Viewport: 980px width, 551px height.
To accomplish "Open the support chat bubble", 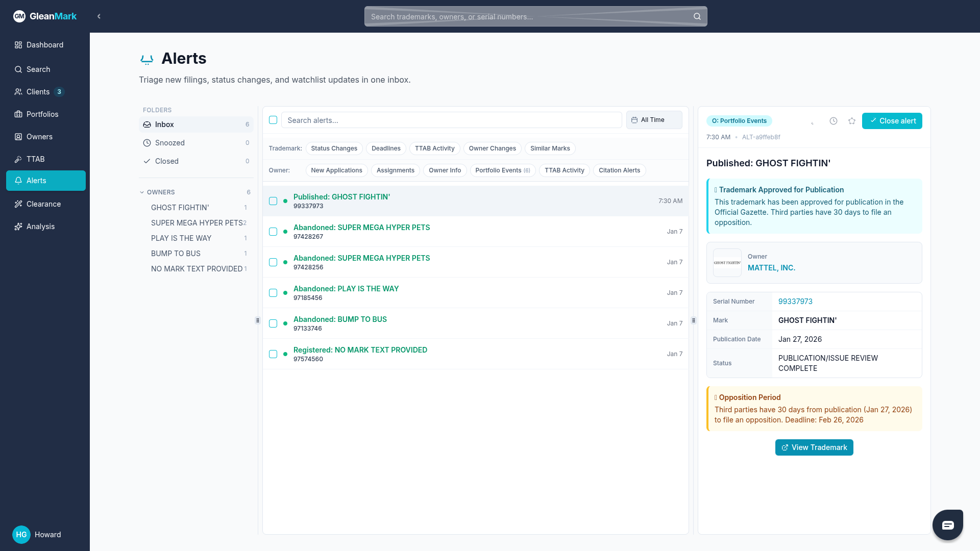I will point(948,524).
